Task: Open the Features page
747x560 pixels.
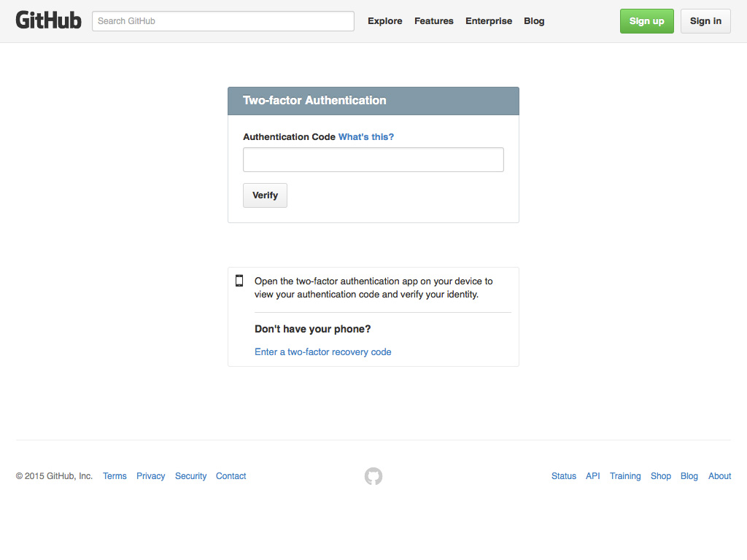Action: coord(433,21)
